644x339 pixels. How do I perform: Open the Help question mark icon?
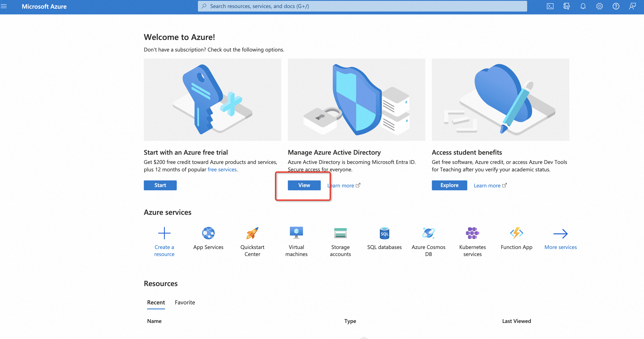tap(616, 6)
